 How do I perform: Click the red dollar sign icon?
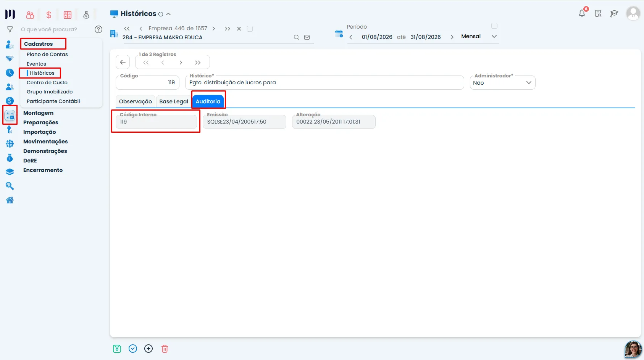point(49,15)
